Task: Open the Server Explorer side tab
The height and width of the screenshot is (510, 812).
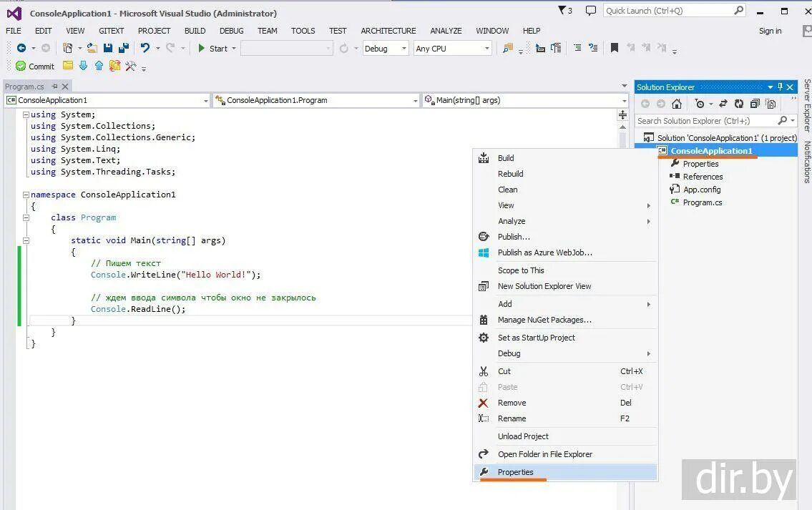Action: pos(807,106)
